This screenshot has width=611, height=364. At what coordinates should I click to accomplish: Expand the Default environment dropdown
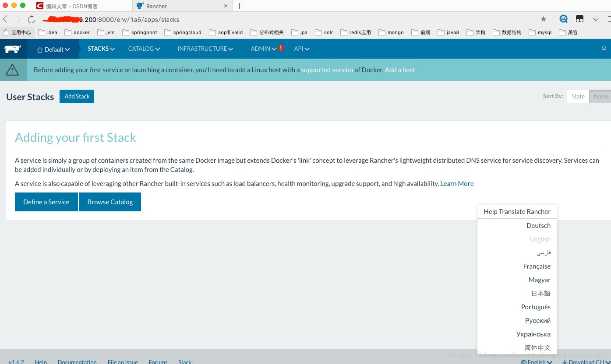tap(53, 49)
